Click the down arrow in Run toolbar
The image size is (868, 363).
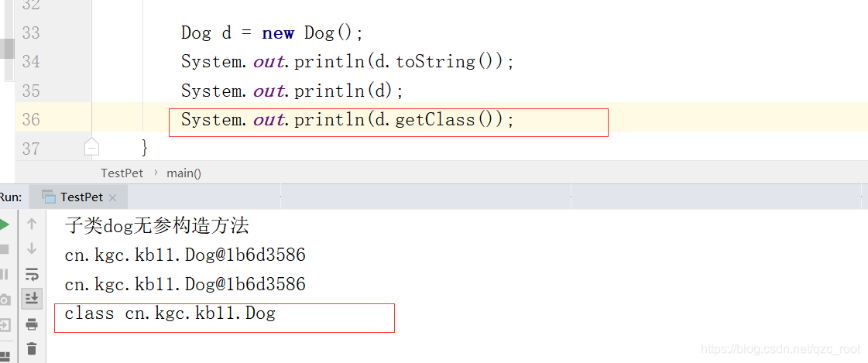tap(32, 248)
